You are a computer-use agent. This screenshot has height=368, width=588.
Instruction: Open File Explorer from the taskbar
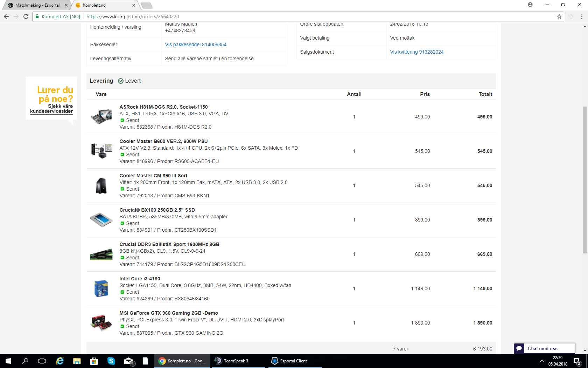77,361
